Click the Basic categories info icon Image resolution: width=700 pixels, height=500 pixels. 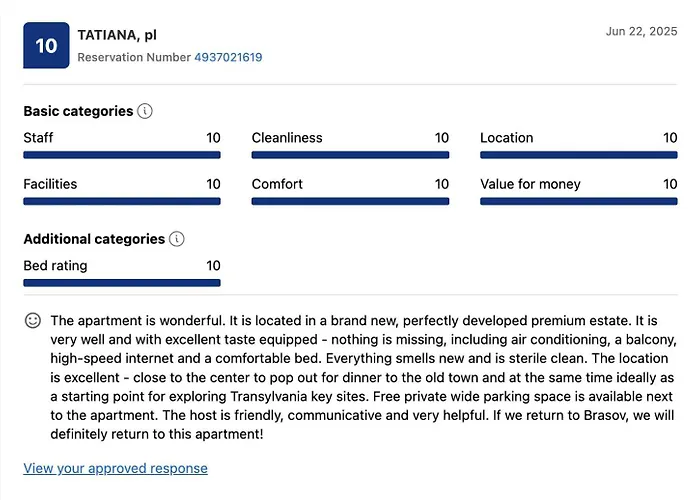(x=145, y=111)
